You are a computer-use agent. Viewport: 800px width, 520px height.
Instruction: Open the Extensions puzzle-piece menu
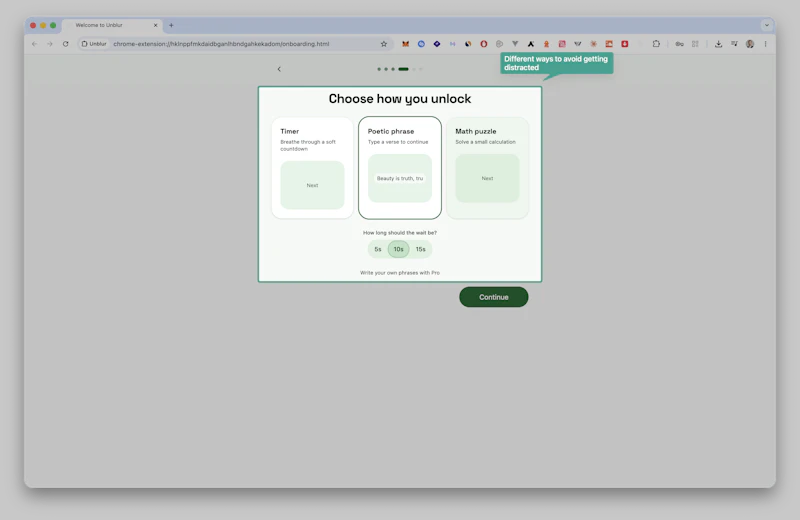point(656,44)
